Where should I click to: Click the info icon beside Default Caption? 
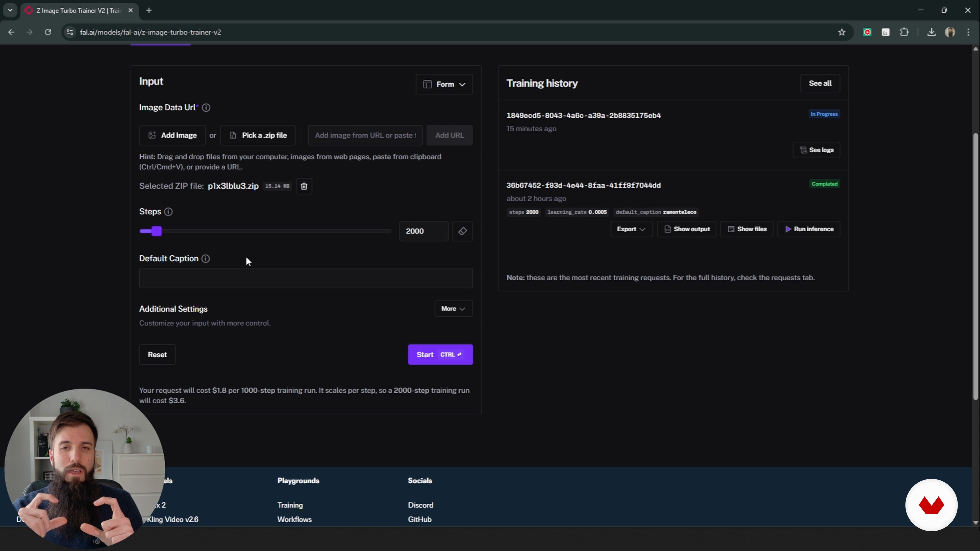point(205,259)
